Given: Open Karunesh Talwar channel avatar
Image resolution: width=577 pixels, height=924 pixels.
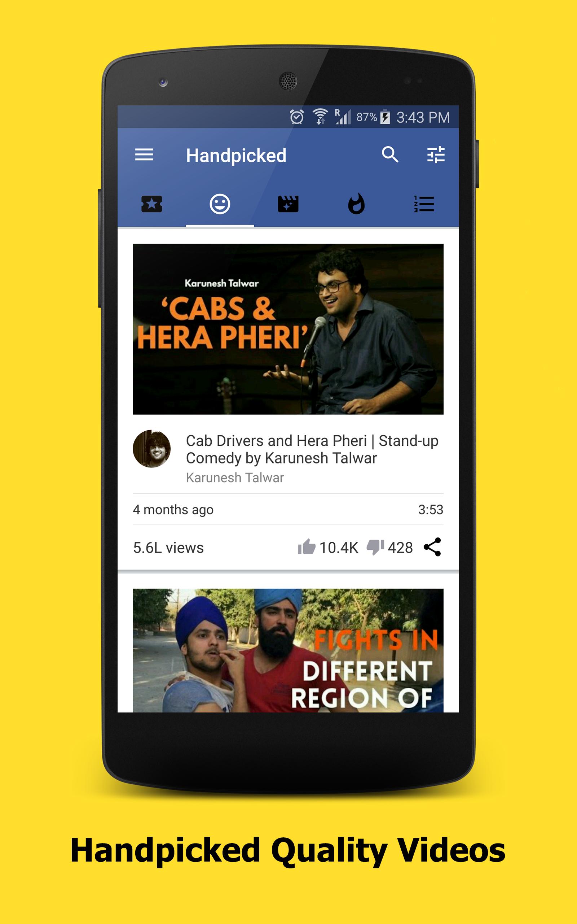Looking at the screenshot, I should pos(151,449).
